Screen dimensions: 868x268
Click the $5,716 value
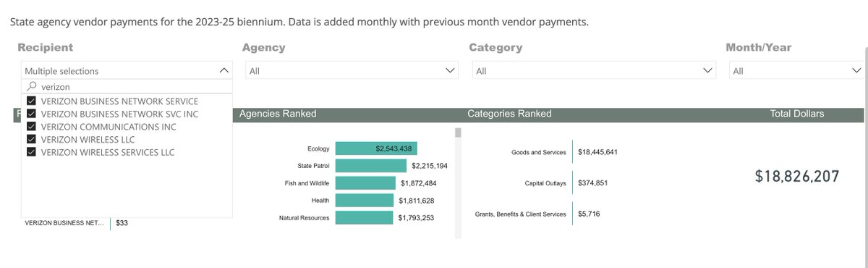pos(589,214)
